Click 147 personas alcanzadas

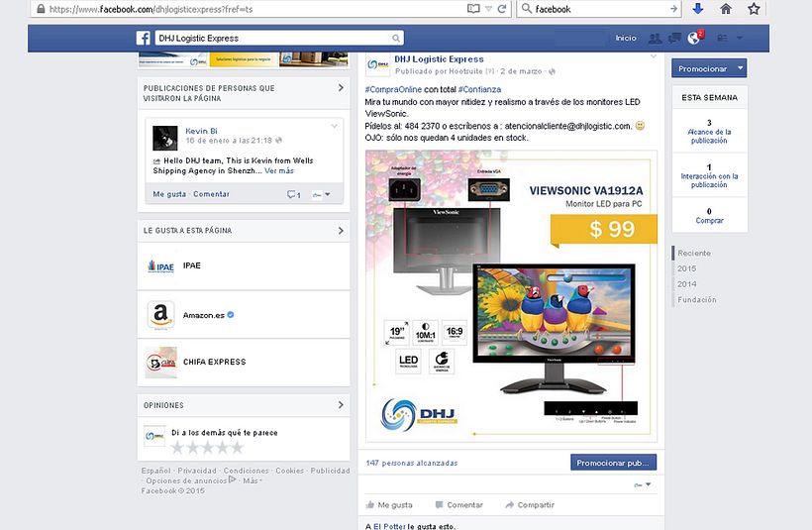412,463
